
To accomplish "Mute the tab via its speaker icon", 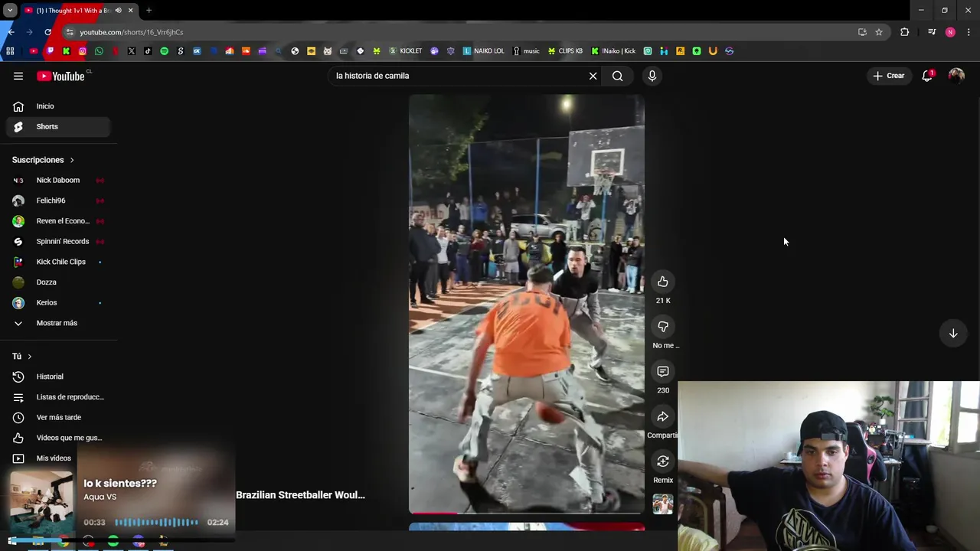I will tap(118, 11).
